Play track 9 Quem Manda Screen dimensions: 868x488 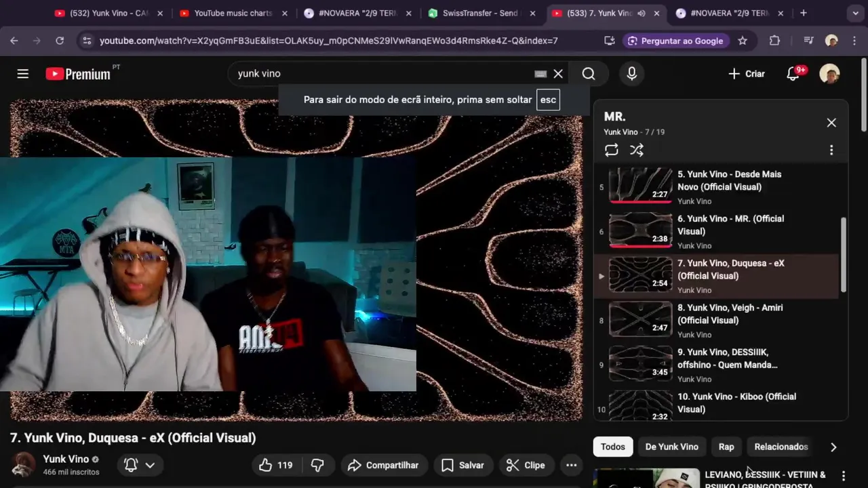(x=717, y=365)
